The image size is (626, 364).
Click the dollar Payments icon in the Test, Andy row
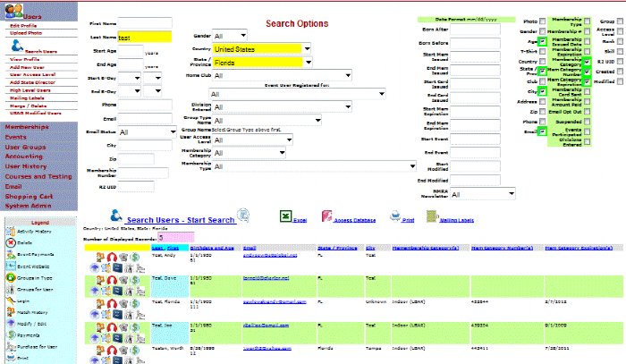[x=135, y=258]
